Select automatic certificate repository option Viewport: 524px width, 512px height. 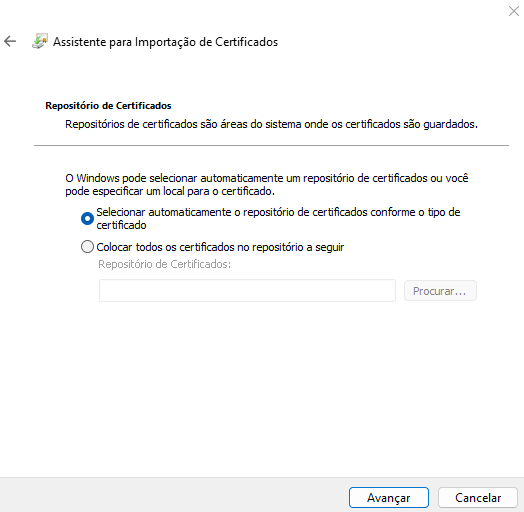coord(87,219)
